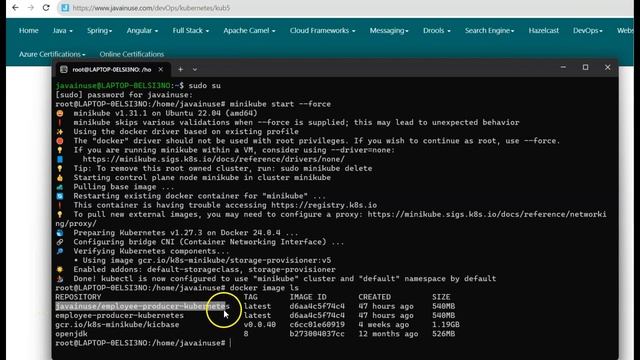Click the openjdk repository entry

(71, 334)
